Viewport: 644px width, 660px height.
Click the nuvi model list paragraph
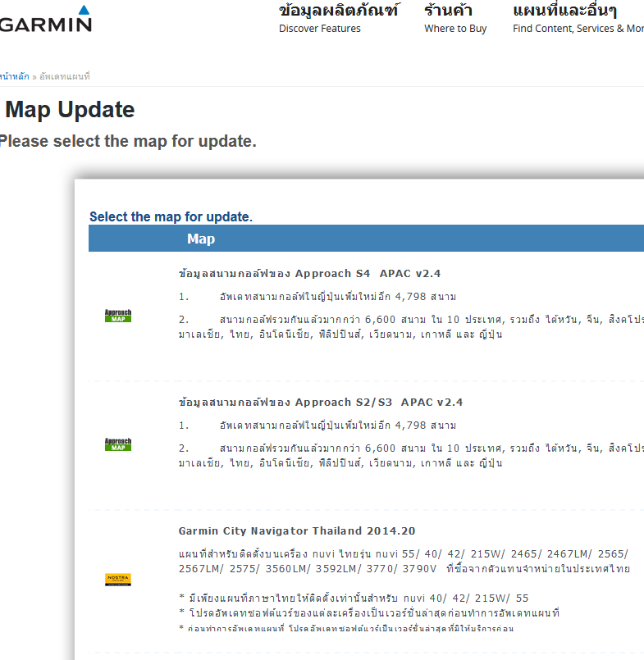coord(404,561)
